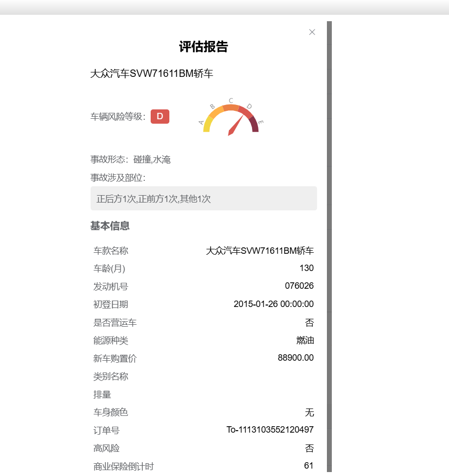Click the engine number value 076026

pos(299,286)
